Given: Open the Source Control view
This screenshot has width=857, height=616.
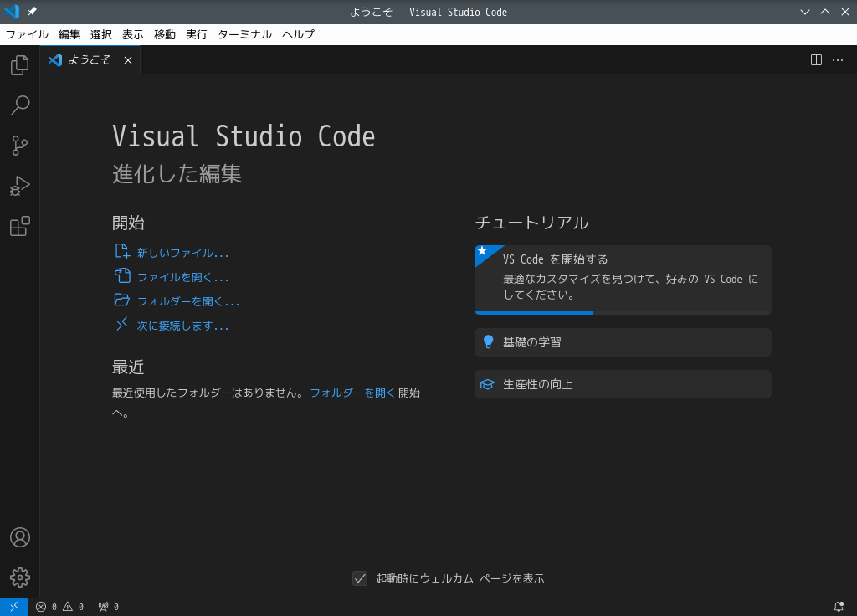Looking at the screenshot, I should click(x=20, y=146).
